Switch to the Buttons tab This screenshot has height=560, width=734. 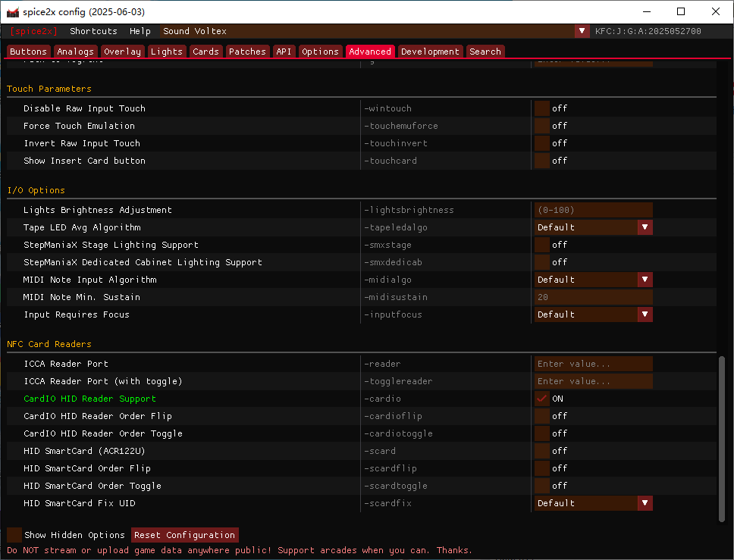tap(29, 52)
